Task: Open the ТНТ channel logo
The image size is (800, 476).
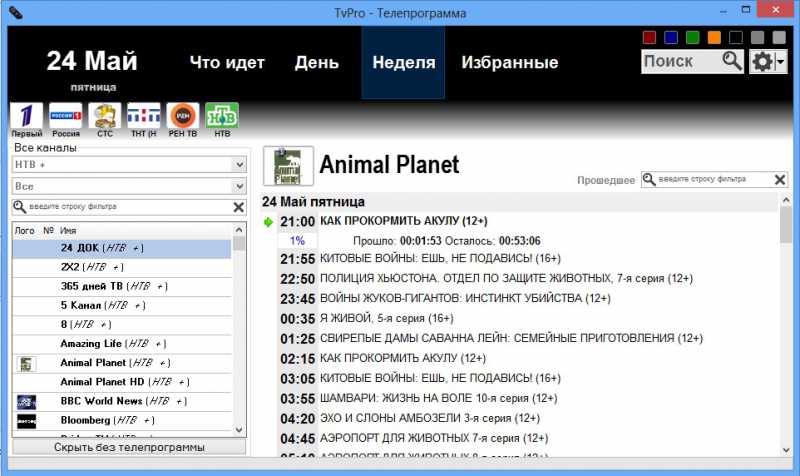Action: 143,115
